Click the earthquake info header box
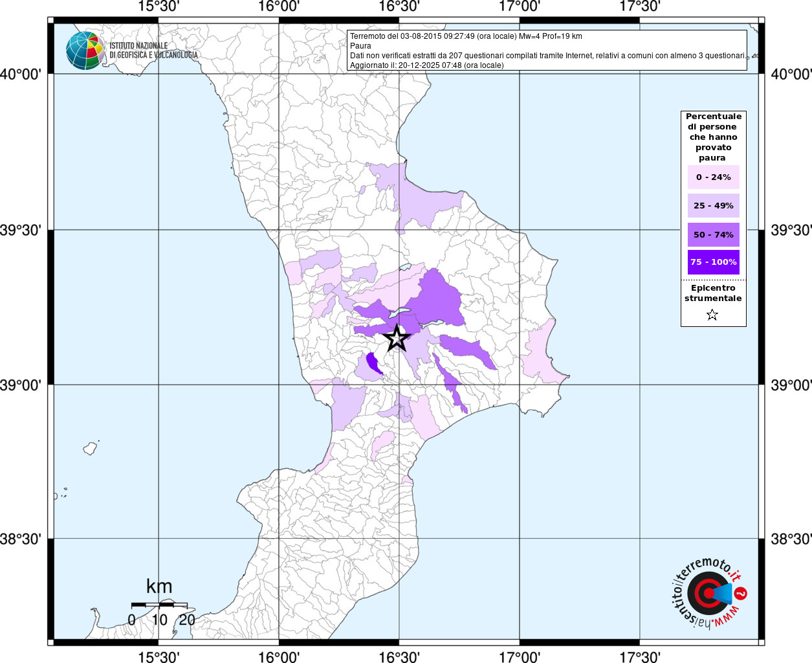 547,50
